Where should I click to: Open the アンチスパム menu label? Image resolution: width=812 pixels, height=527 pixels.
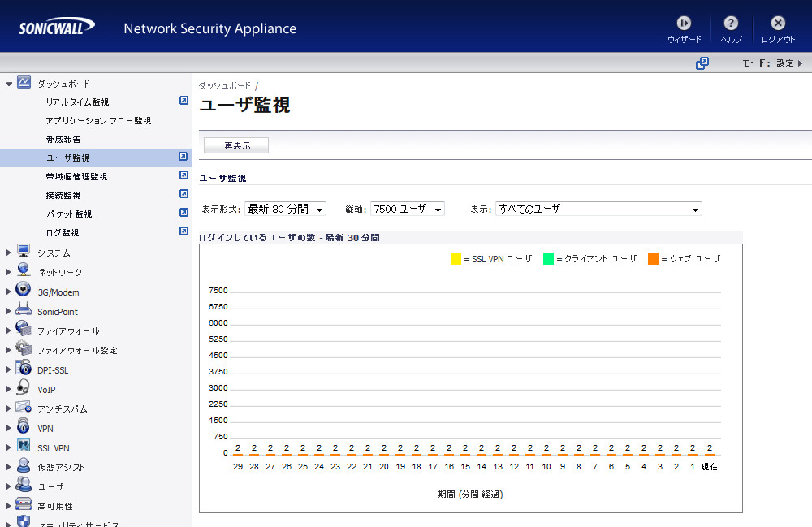tap(63, 409)
